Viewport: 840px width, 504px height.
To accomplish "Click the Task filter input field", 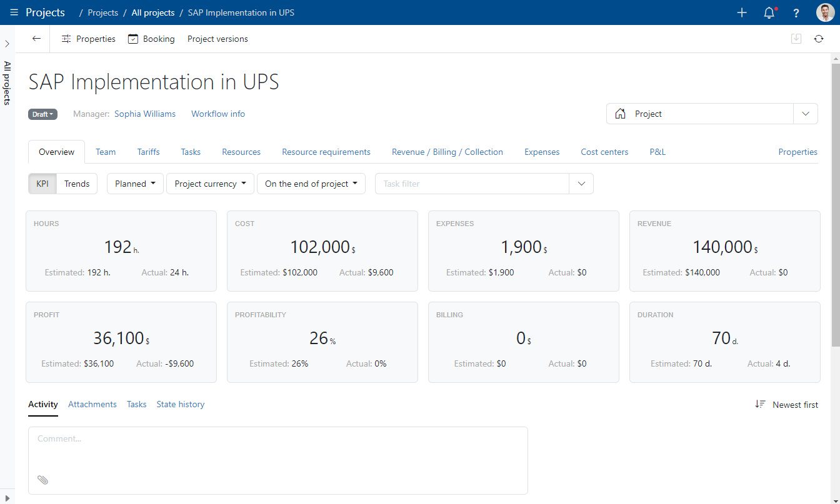I will point(472,184).
